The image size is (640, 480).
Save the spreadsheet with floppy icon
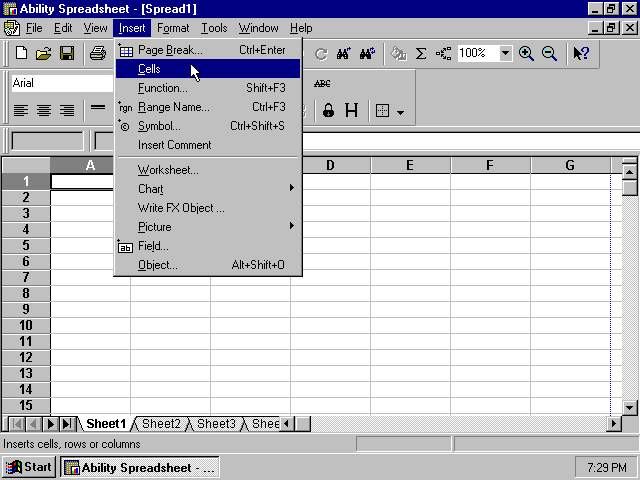coord(67,53)
